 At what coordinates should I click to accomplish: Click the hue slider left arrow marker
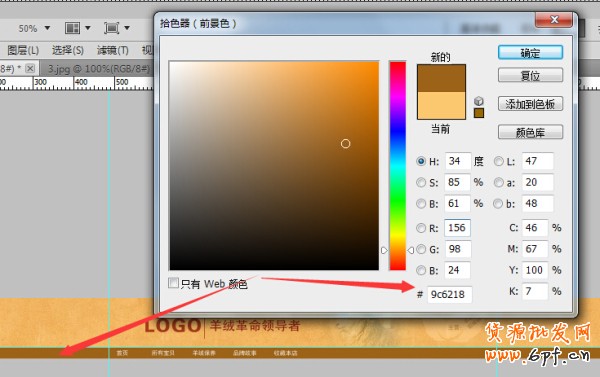(384, 250)
